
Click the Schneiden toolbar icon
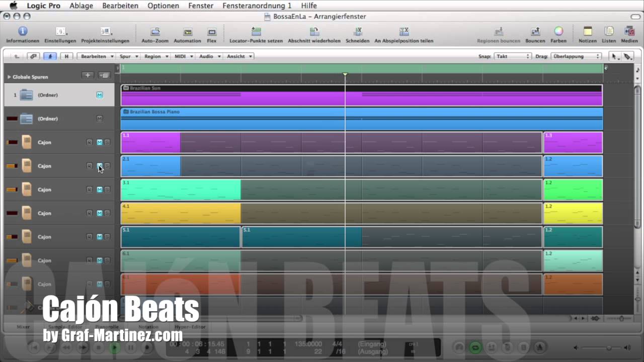358,31
